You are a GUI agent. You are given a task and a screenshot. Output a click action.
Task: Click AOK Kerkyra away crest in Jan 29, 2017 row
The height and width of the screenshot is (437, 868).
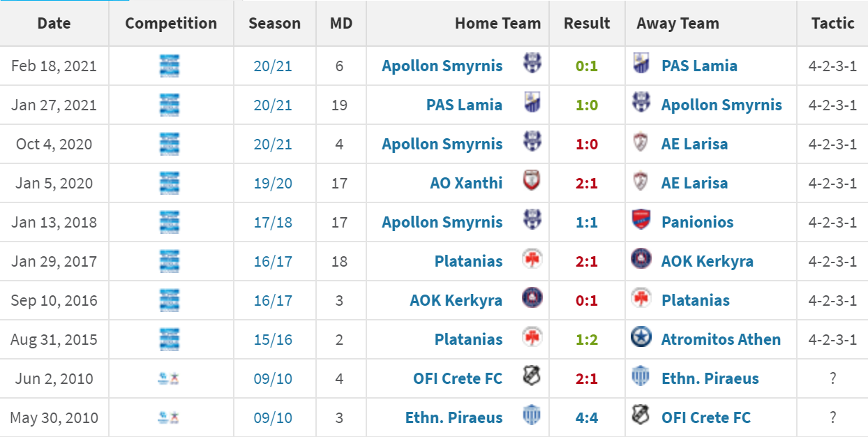coord(640,260)
